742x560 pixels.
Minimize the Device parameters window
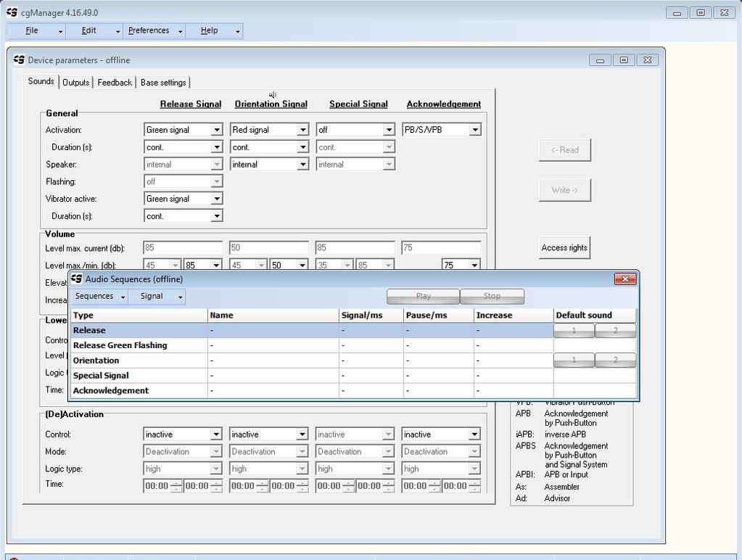pyautogui.click(x=600, y=60)
